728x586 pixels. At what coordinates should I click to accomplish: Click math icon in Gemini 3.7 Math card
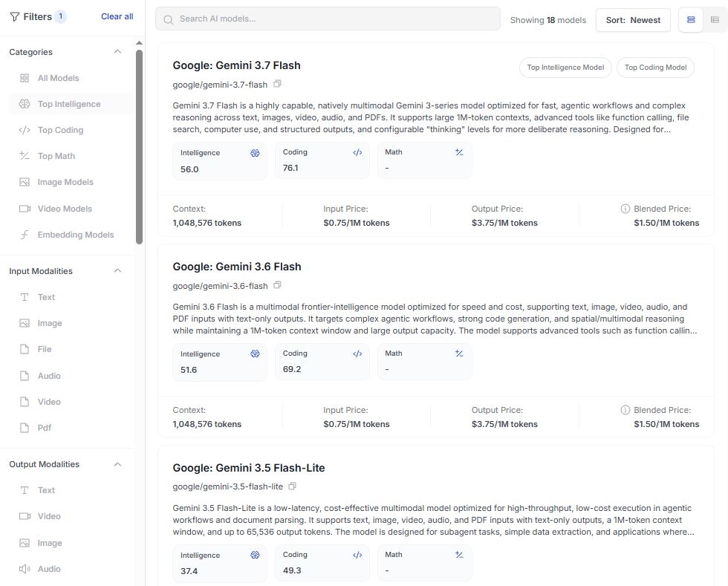(459, 152)
